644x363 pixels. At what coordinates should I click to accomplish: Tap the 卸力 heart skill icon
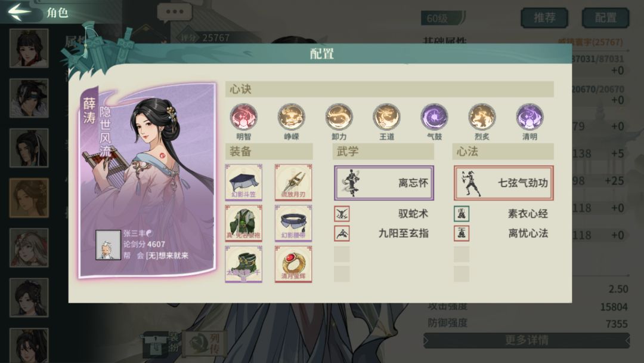[339, 117]
